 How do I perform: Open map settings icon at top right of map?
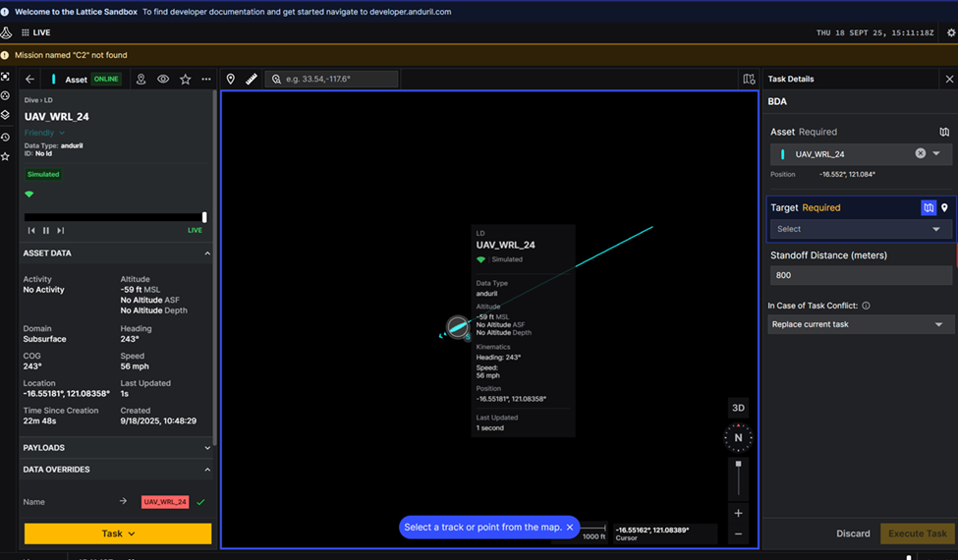click(749, 79)
